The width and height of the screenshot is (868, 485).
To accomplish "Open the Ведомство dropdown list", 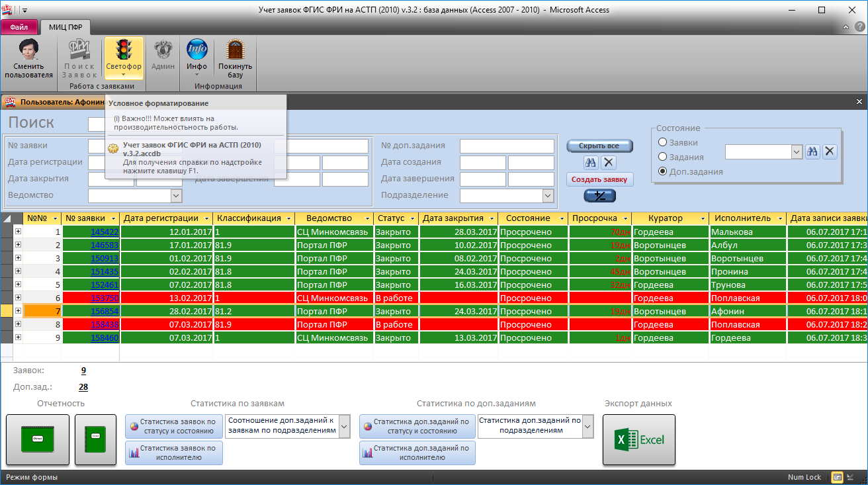I will tap(176, 195).
